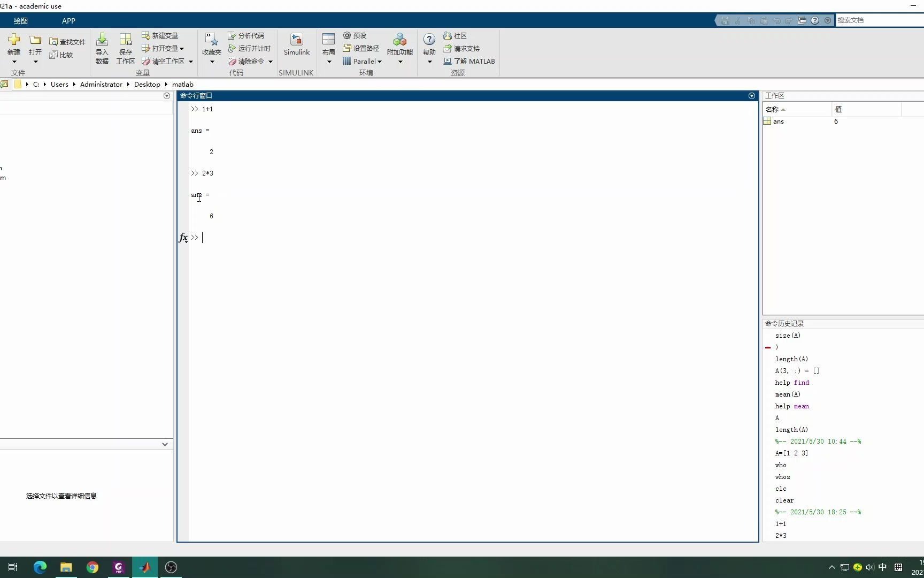The image size is (924, 578).
Task: Launch Simulink from the toolbar
Action: (x=297, y=44)
